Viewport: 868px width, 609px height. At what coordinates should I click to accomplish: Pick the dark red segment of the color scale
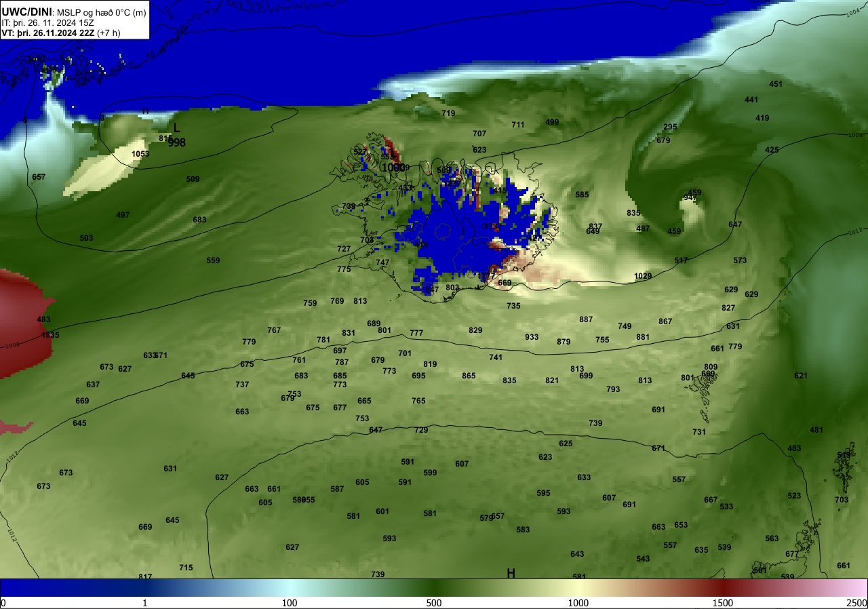(723, 587)
